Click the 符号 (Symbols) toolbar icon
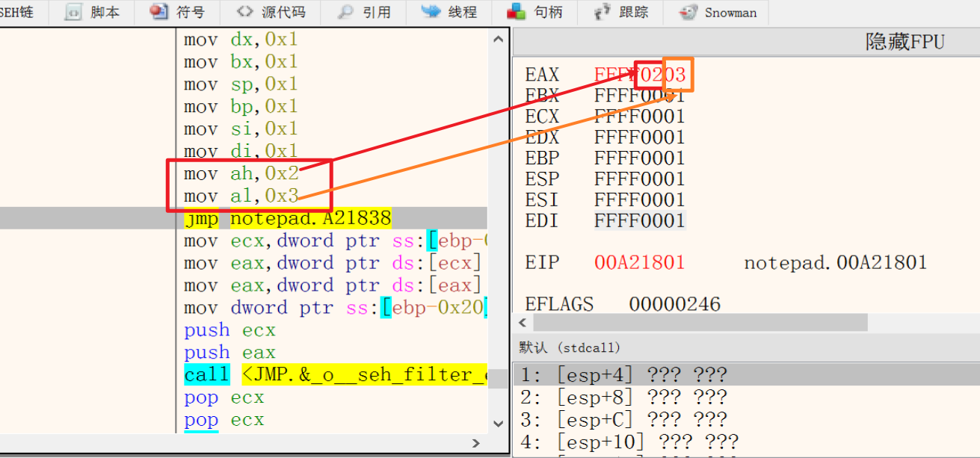This screenshot has width=980, height=458. point(176,12)
